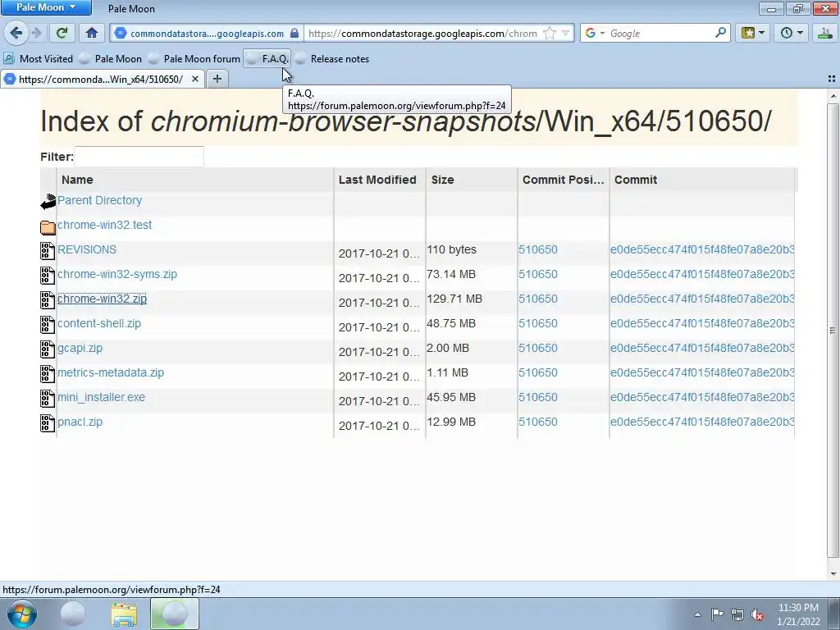Open the Pale Moon application menu
The width and height of the screenshot is (840, 630).
[x=46, y=7]
